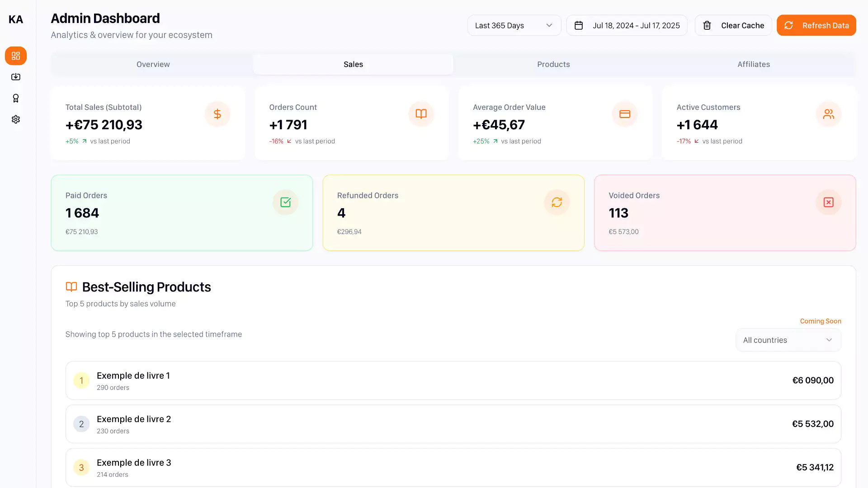This screenshot has width=868, height=488.
Task: Open settings gear in sidebar
Action: click(x=16, y=119)
